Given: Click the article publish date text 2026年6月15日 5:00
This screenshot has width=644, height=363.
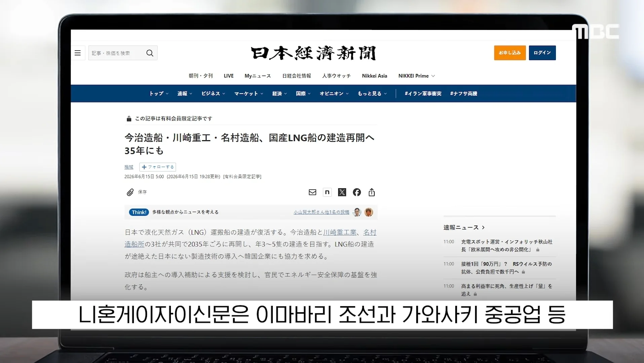Looking at the screenshot, I should click(144, 176).
